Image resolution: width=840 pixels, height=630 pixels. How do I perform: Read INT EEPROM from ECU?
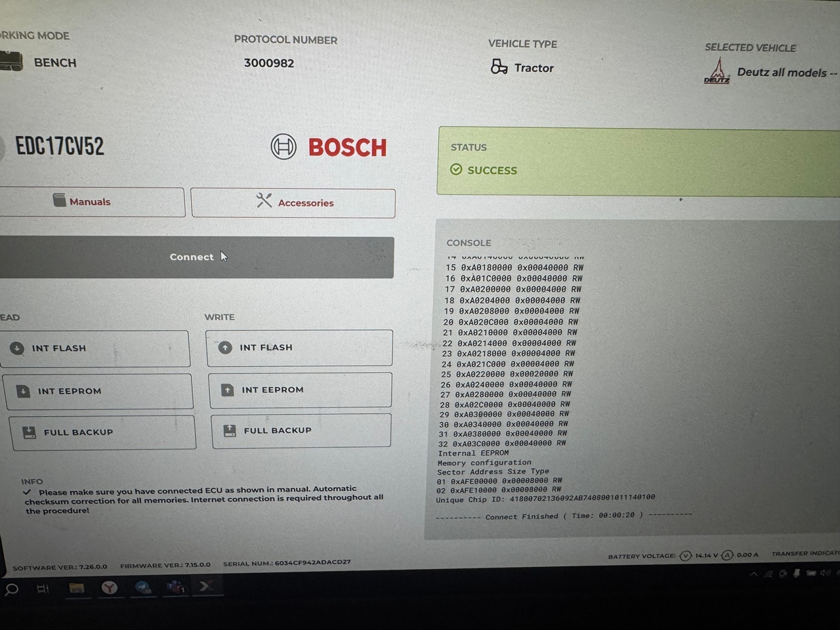point(98,391)
